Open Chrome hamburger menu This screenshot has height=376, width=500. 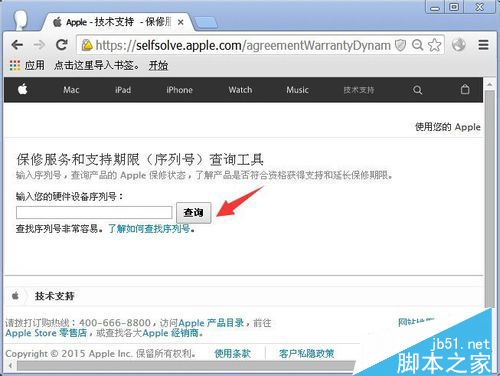(x=483, y=45)
